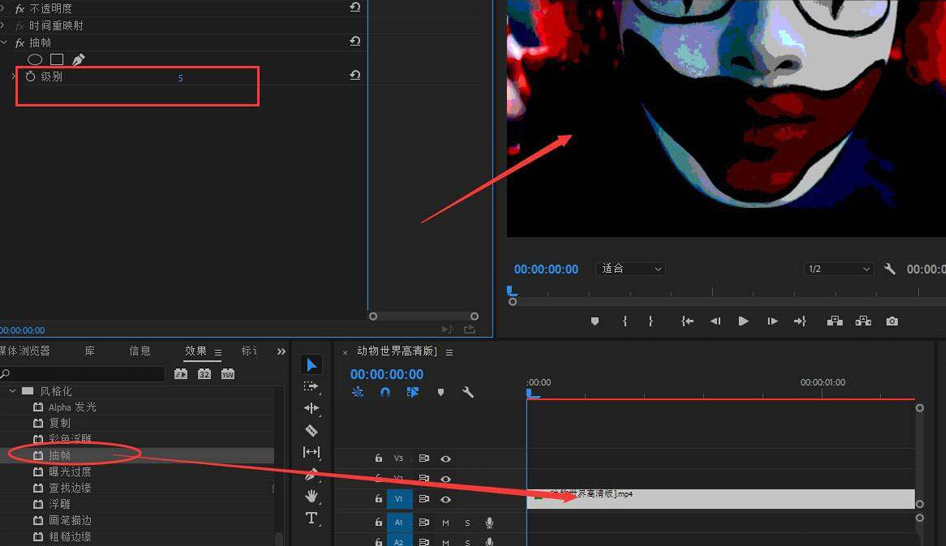Viewport: 946px width, 546px height.
Task: Export frame with the camera icon
Action: (x=891, y=321)
